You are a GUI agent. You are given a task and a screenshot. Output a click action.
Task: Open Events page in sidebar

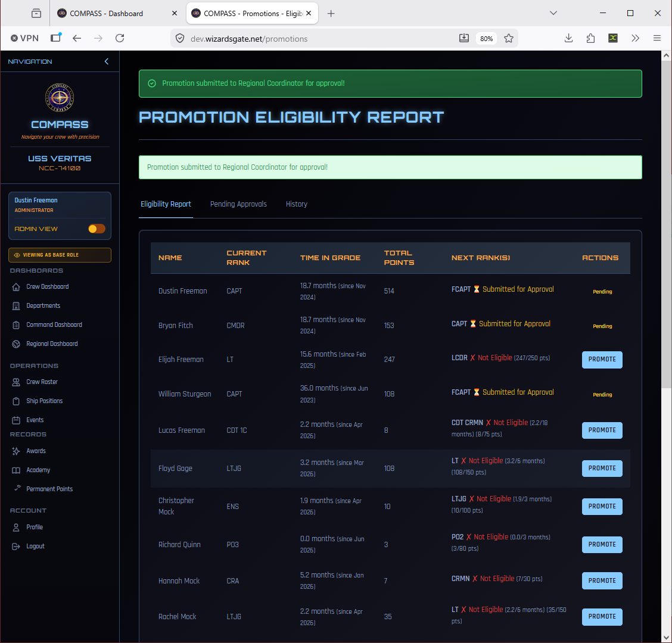coord(35,420)
